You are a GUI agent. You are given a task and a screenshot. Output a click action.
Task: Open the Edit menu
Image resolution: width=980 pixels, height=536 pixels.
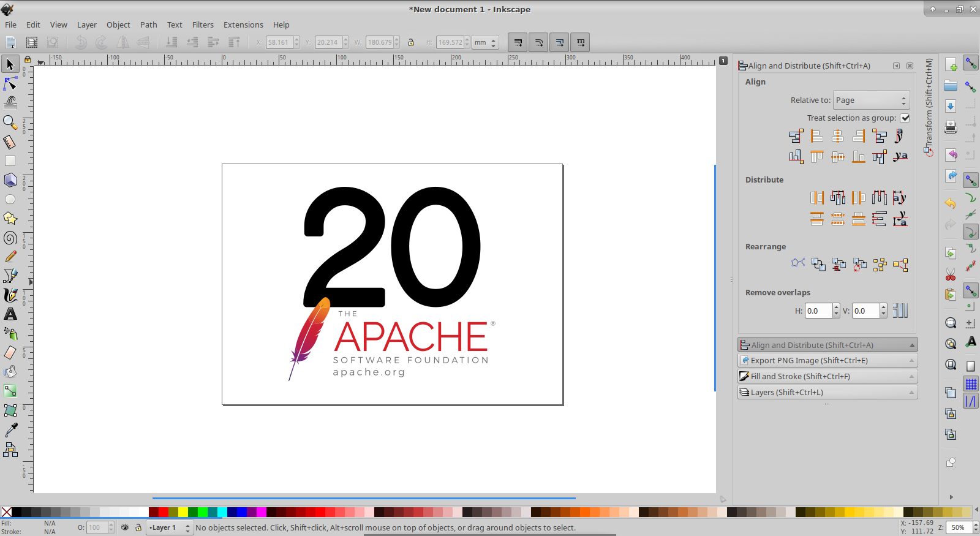[x=33, y=25]
